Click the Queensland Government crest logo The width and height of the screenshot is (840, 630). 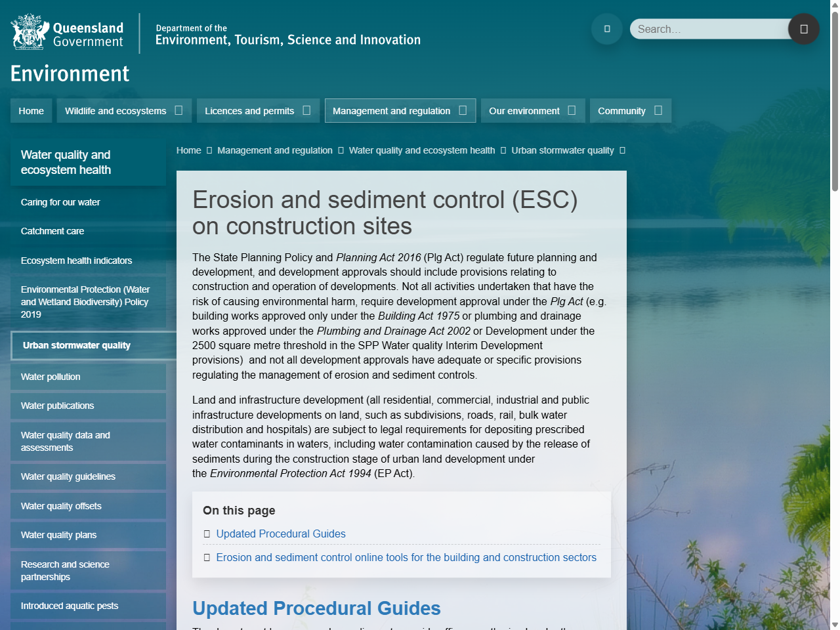(x=67, y=31)
